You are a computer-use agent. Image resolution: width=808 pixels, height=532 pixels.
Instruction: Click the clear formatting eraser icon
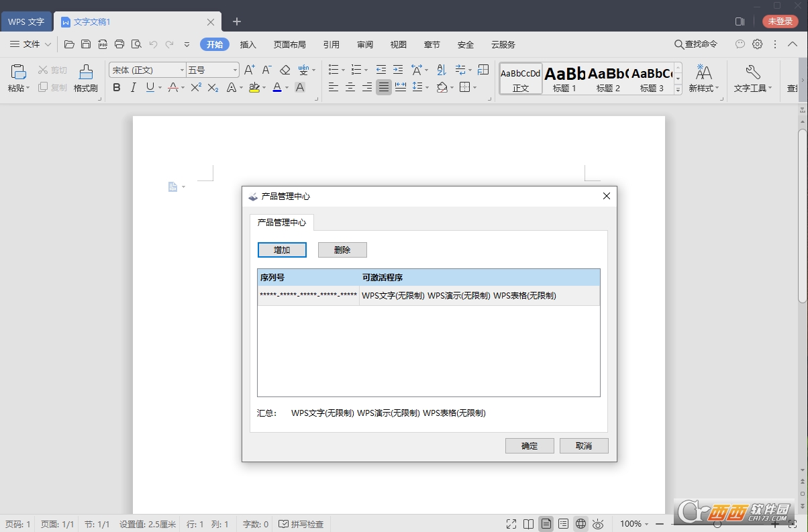[285, 70]
